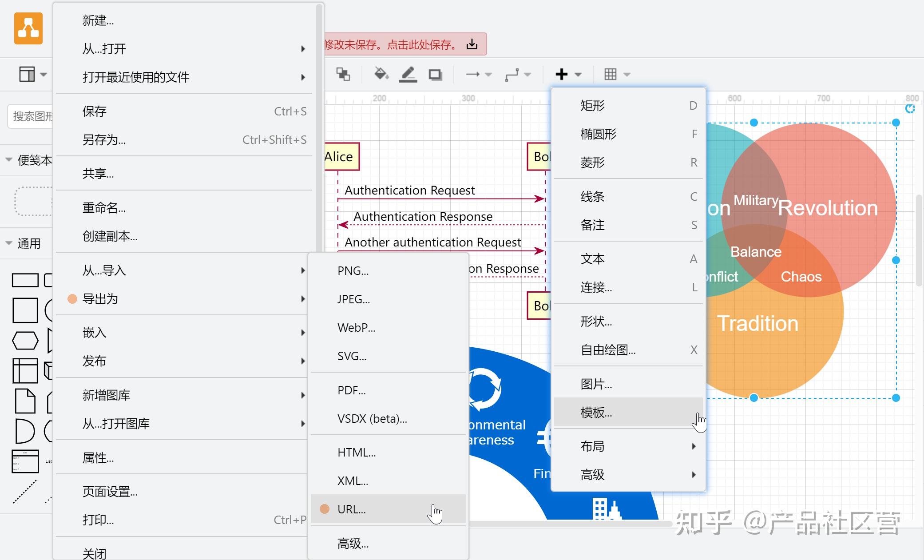Click the shadow toolbar icon
924x560 pixels.
point(434,74)
